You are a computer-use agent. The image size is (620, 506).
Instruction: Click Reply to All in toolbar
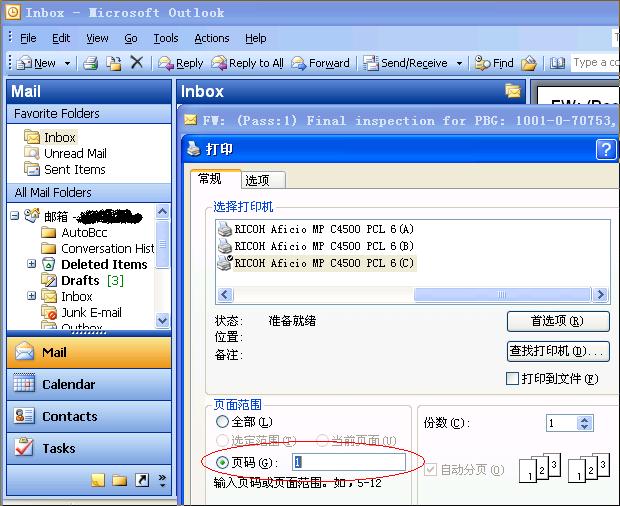(248, 63)
